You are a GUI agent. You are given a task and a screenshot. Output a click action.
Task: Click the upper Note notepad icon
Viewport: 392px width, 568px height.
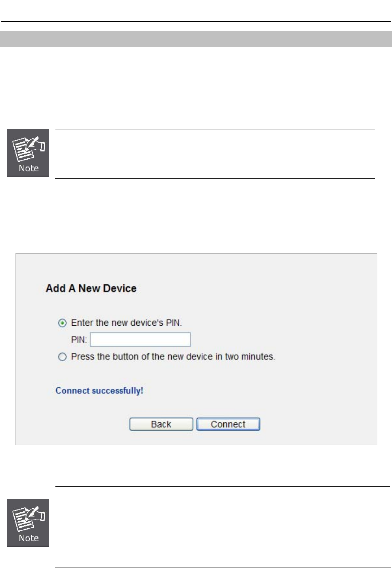click(28, 153)
